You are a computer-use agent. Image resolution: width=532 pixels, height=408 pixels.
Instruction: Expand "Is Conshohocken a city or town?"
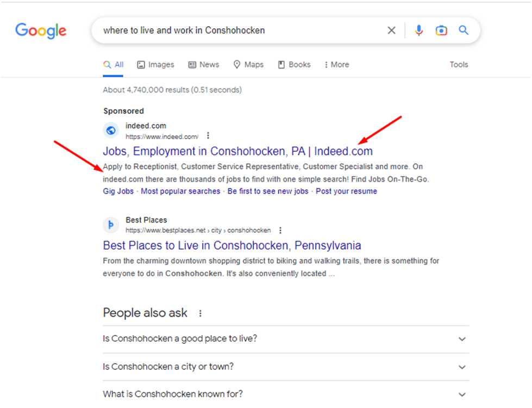(286, 367)
